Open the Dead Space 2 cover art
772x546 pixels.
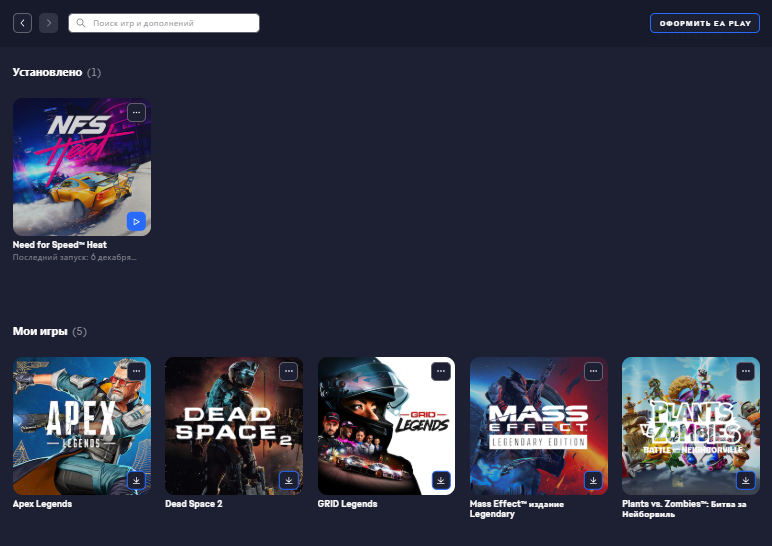click(x=234, y=426)
